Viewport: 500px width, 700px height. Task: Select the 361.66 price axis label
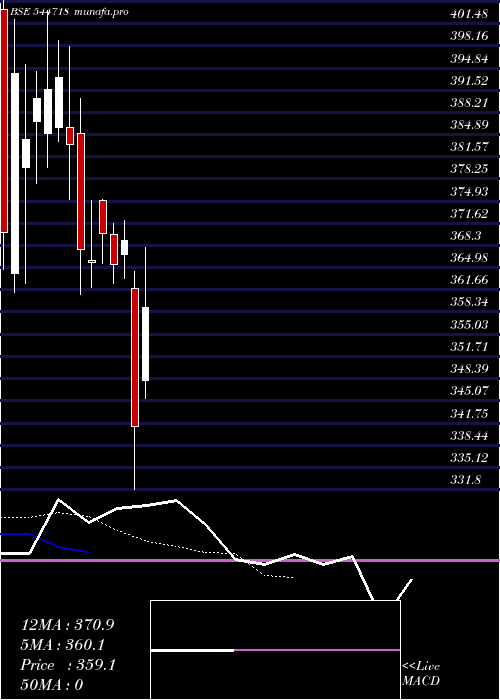(x=469, y=280)
